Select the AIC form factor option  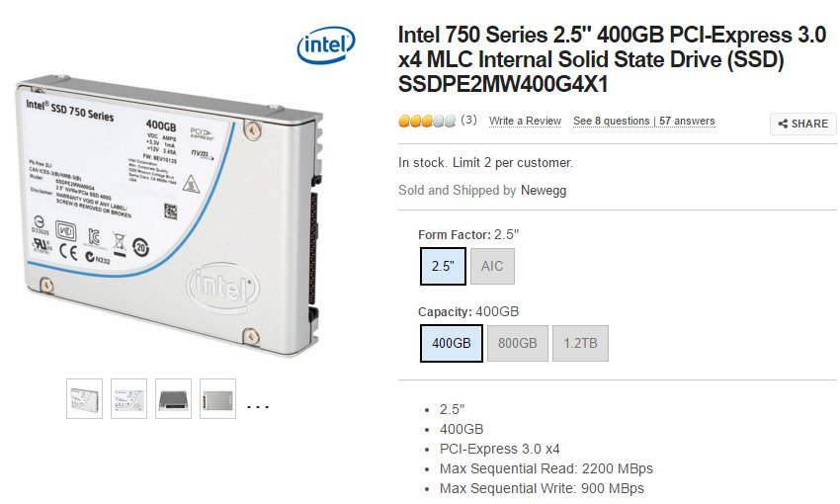coord(492,266)
